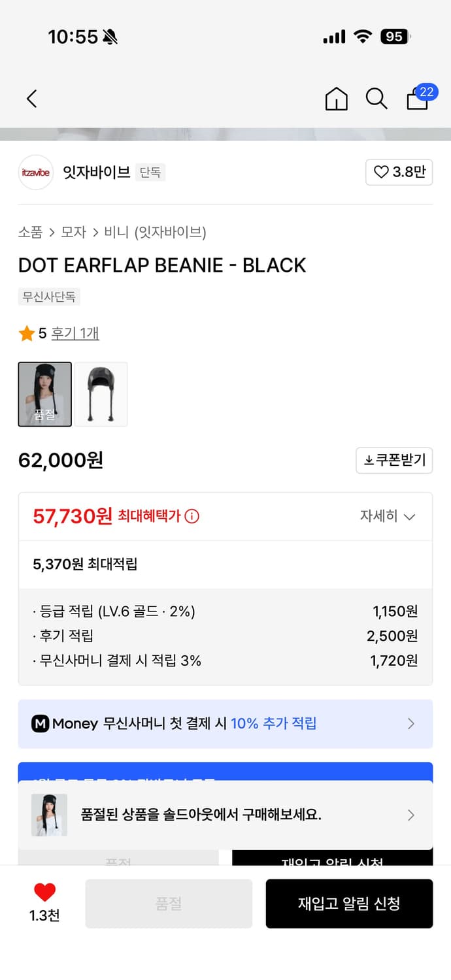Select the Money icon in the 무신사머니 banner
This screenshot has height=980, width=451.
coord(41,724)
